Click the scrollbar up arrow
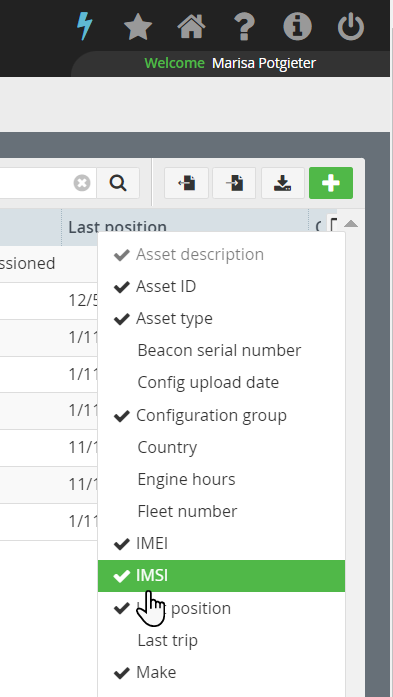The width and height of the screenshot is (393, 697). point(351,224)
